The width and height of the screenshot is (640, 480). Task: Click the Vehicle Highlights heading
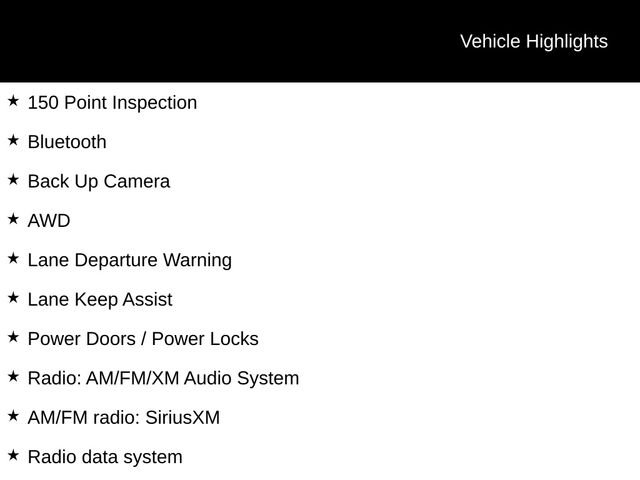(533, 41)
